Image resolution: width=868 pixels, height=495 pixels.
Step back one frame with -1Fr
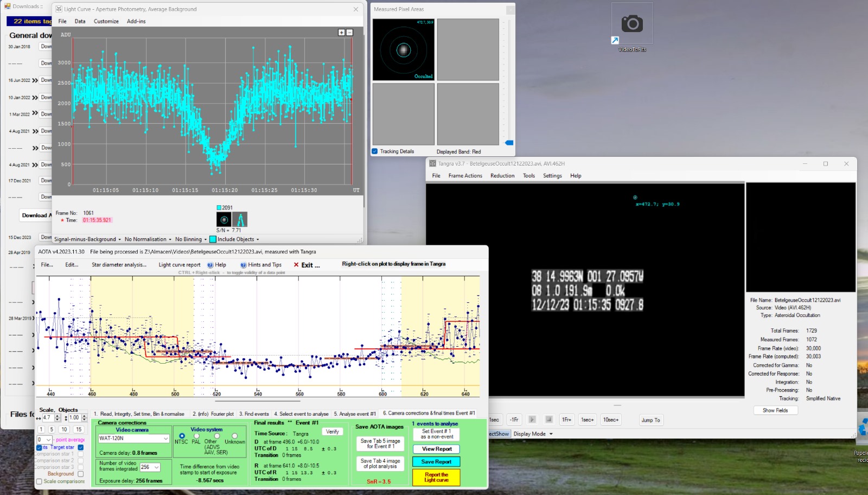[514, 420]
